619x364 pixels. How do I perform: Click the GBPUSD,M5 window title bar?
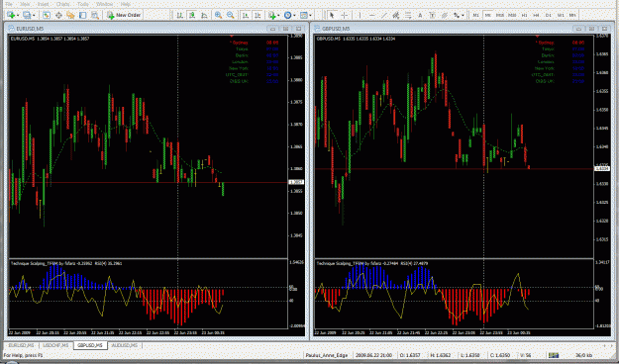click(x=462, y=29)
